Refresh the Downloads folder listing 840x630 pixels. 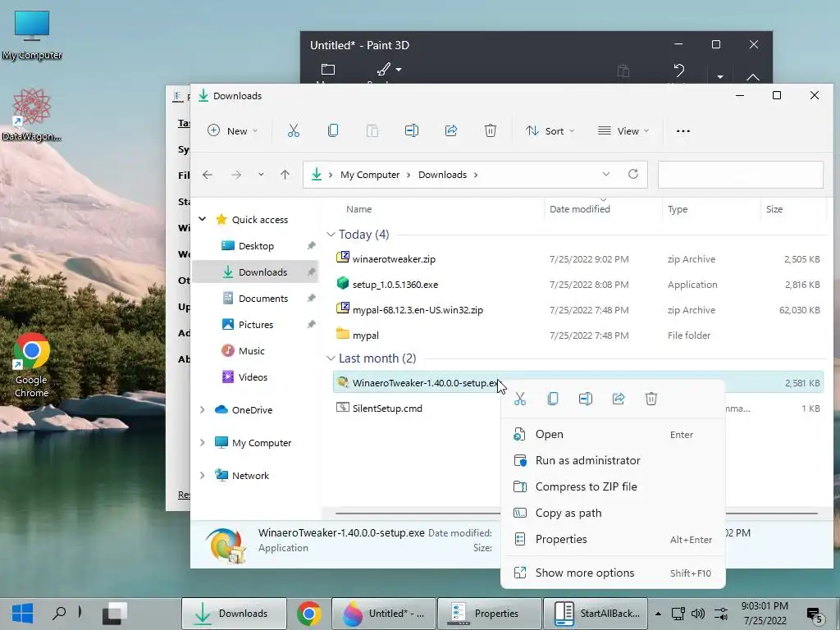[633, 174]
